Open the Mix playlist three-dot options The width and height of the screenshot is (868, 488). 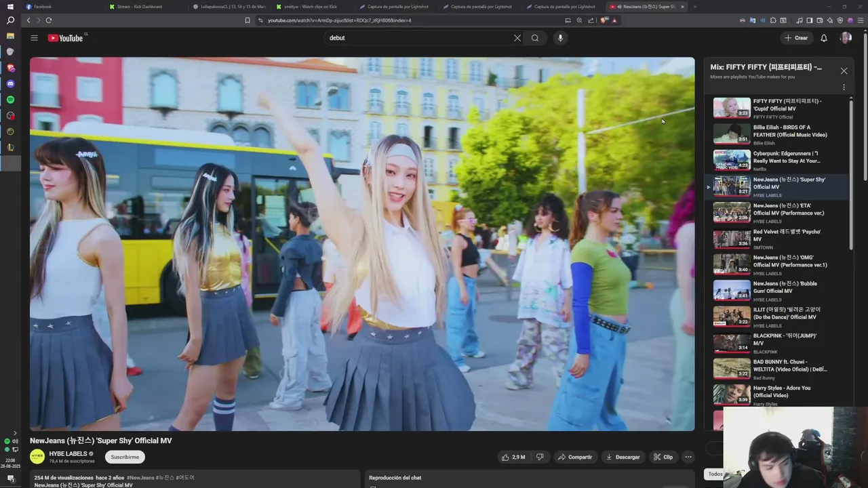(844, 87)
